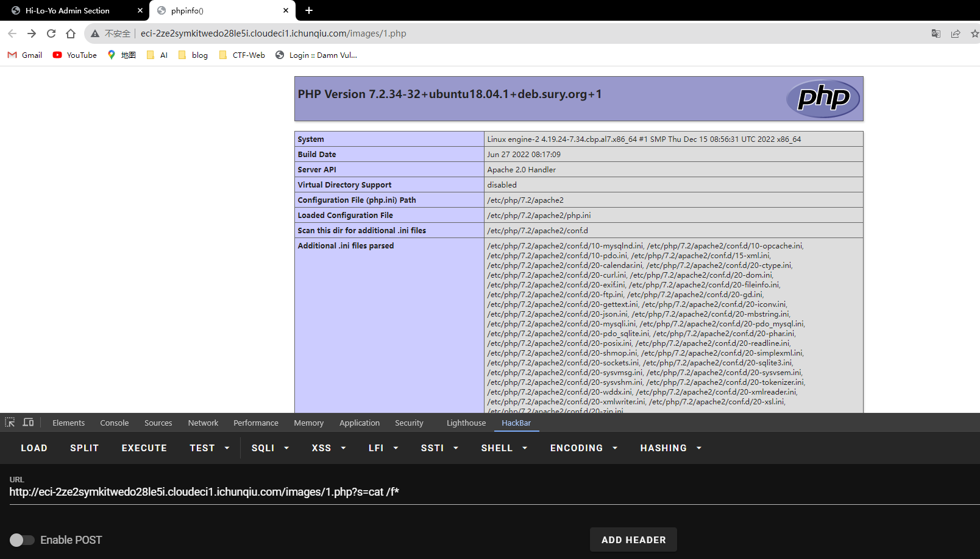
Task: Select the HackBar DevTools tab
Action: point(516,423)
